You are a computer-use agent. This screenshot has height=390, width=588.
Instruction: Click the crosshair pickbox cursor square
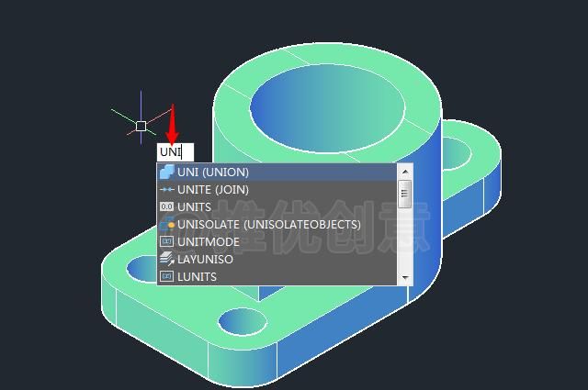(141, 126)
